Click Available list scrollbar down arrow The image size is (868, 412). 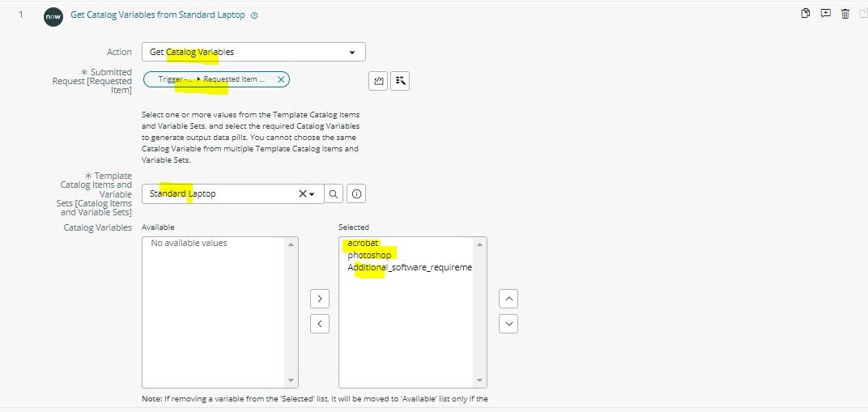291,380
